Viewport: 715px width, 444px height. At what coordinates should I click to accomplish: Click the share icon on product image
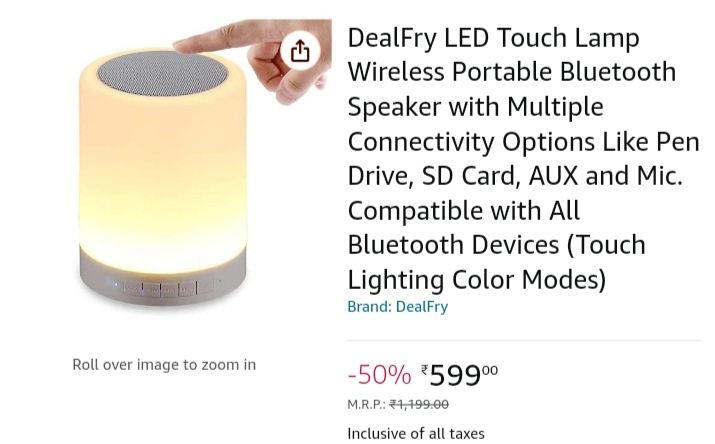[300, 50]
